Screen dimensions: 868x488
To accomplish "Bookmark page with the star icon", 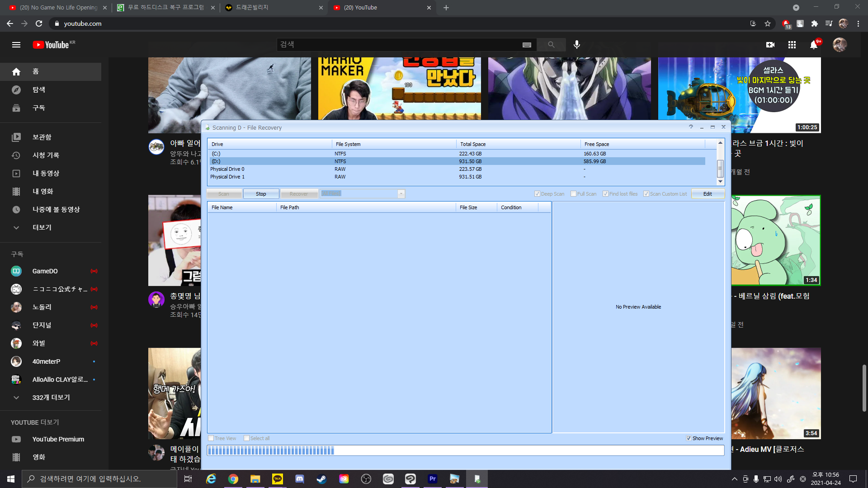I will pyautogui.click(x=768, y=23).
